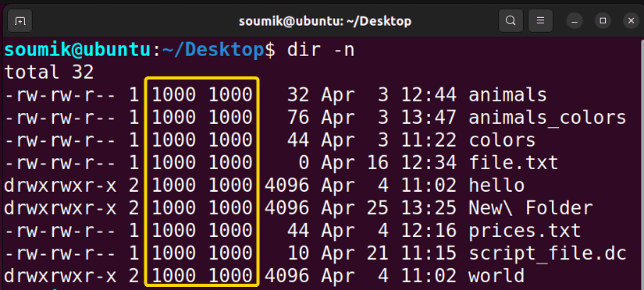Click the size 4096 in hello row

tap(287, 186)
